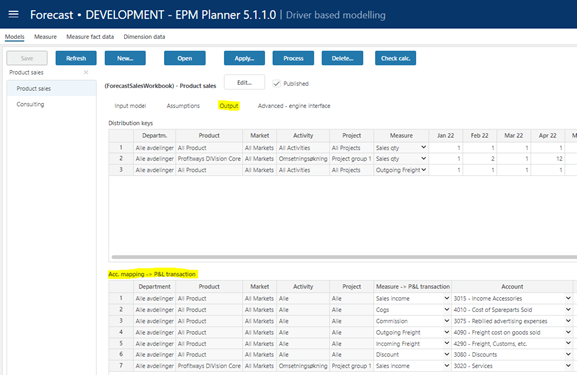Select Product sales in model list
Viewport: 577px width, 375px height.
(x=52, y=89)
